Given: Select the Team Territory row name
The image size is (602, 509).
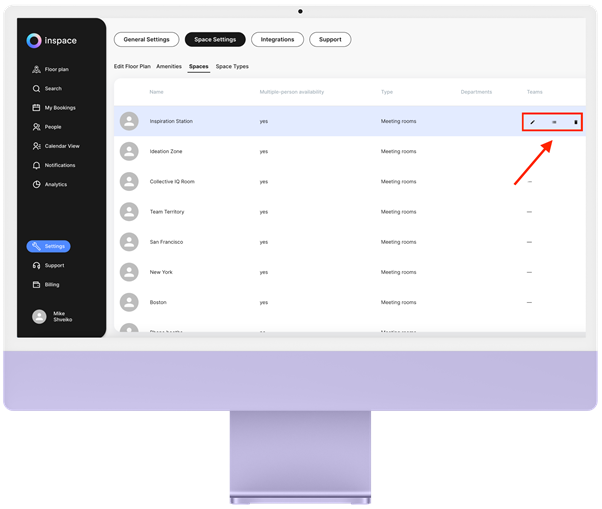Looking at the screenshot, I should point(167,212).
